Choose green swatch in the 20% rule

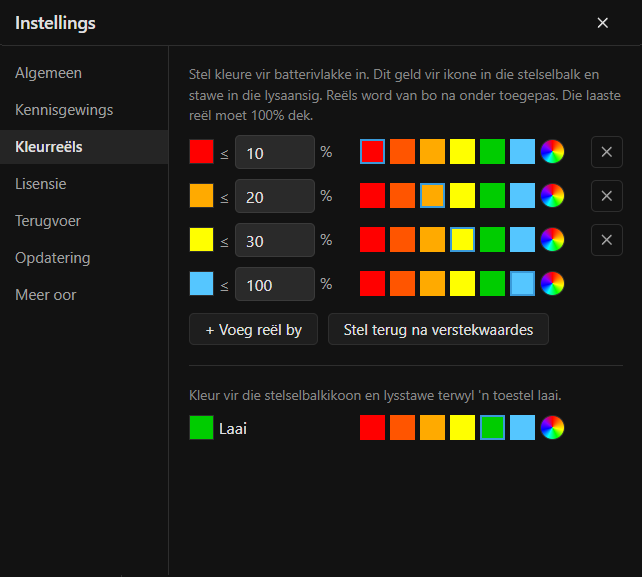(x=493, y=195)
